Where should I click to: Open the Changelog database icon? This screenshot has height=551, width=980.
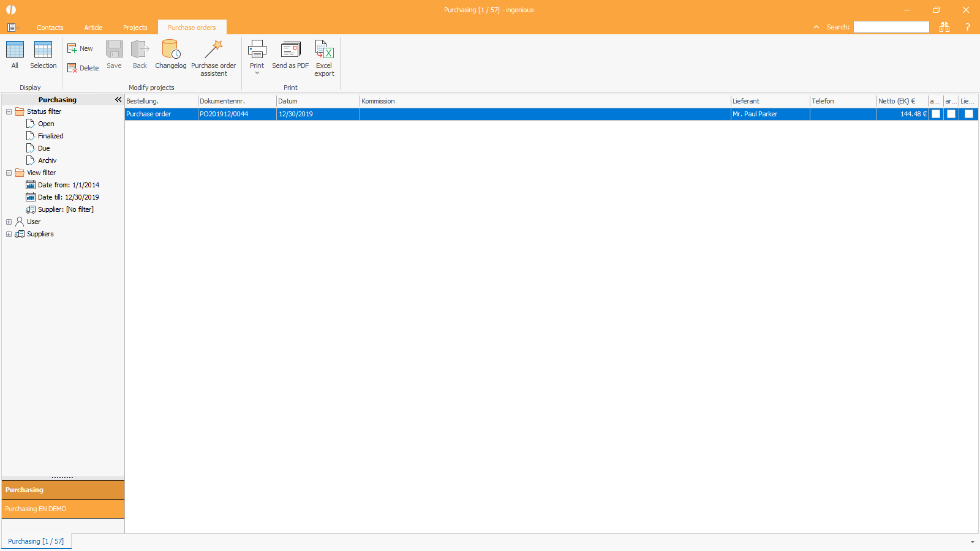pos(170,50)
